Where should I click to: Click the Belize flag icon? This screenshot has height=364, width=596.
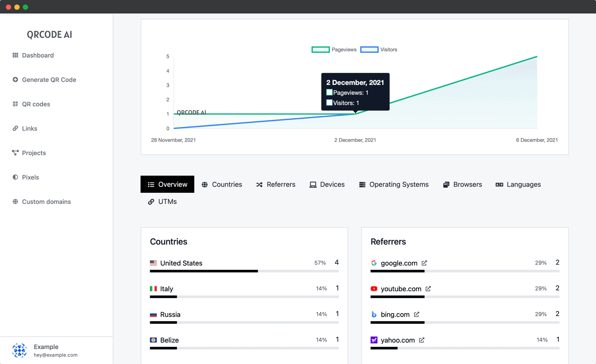(x=153, y=340)
